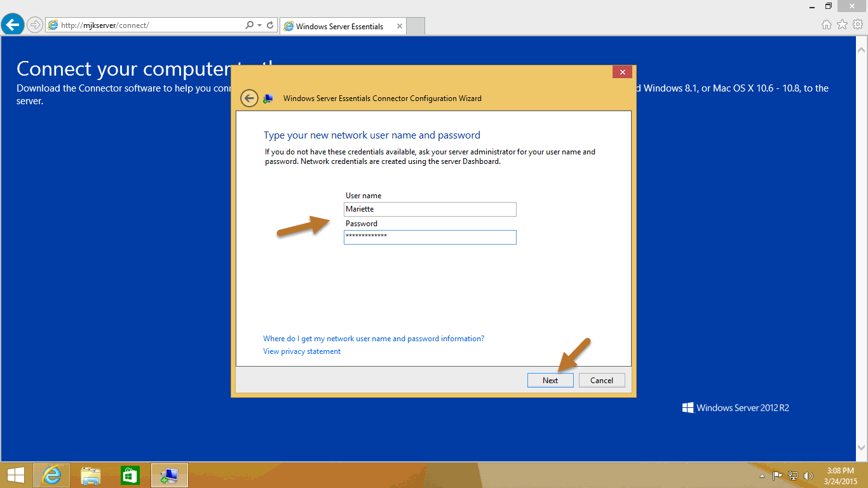Open Internet Explorer from the taskbar
The width and height of the screenshot is (868, 488).
(x=51, y=475)
